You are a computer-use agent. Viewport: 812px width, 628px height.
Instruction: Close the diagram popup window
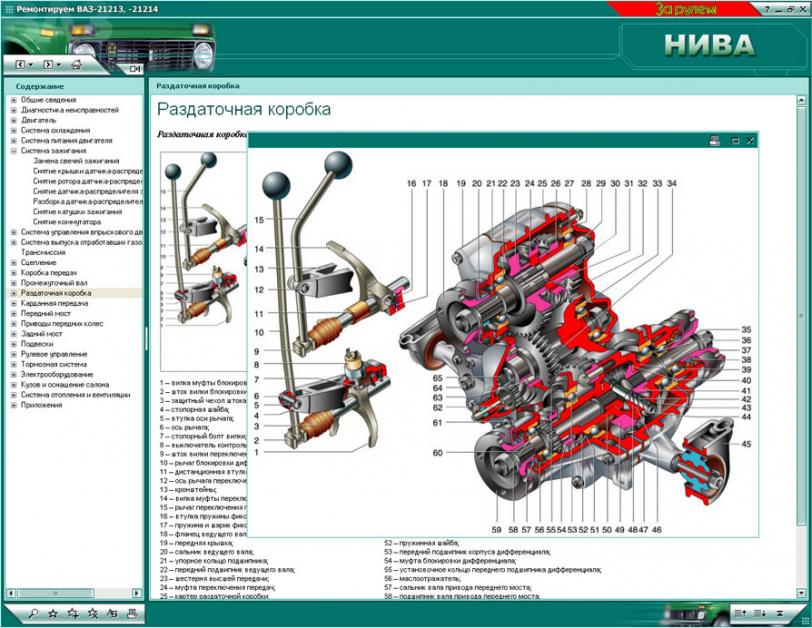coord(750,140)
